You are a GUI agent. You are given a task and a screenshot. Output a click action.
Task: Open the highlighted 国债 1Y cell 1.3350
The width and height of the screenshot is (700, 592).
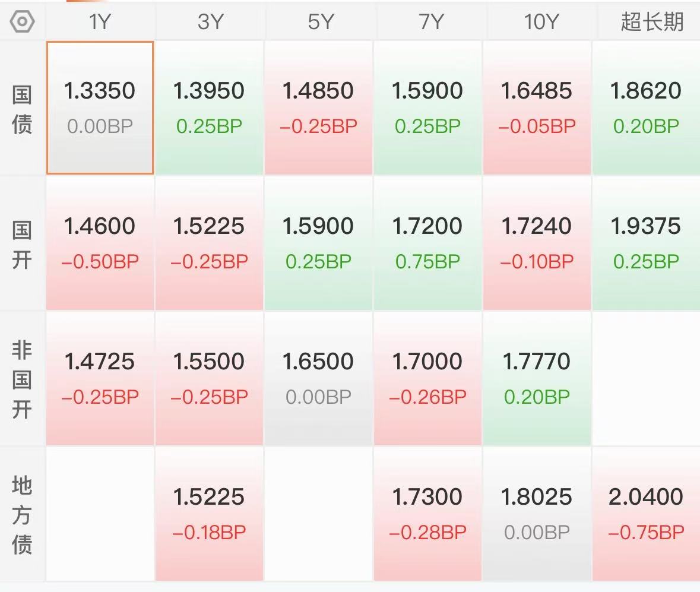[100, 107]
